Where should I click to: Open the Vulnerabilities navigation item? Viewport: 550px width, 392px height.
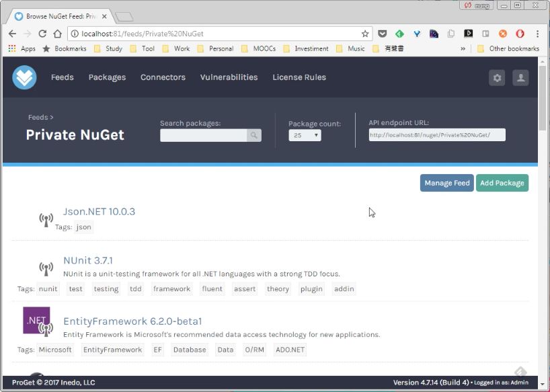click(229, 77)
